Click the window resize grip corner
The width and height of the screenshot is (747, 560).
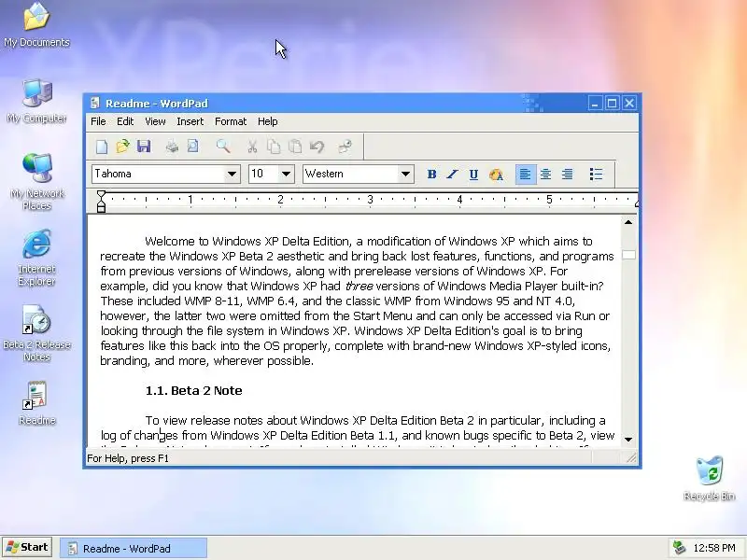tap(632, 458)
